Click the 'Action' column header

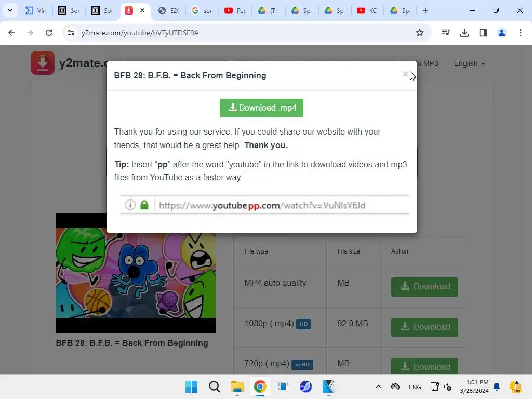(400, 251)
